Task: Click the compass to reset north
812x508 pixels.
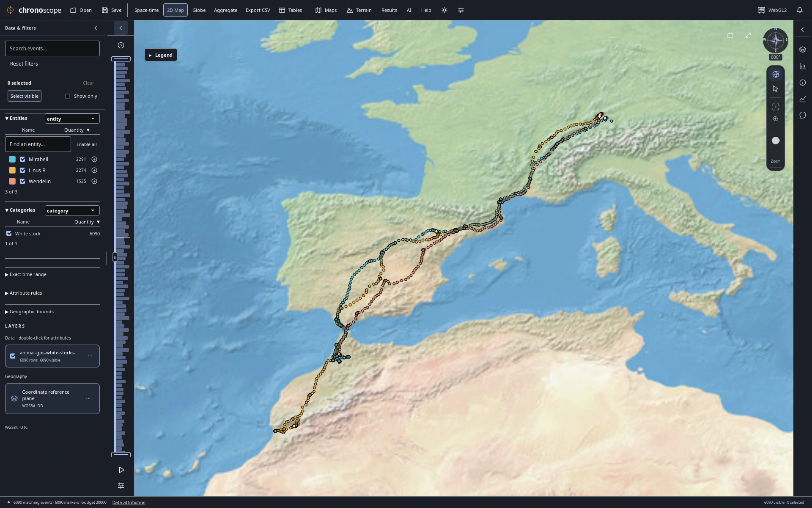Action: (x=775, y=41)
